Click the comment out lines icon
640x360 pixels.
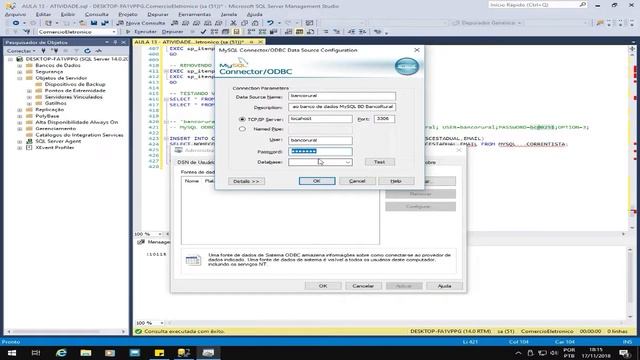tap(326, 31)
